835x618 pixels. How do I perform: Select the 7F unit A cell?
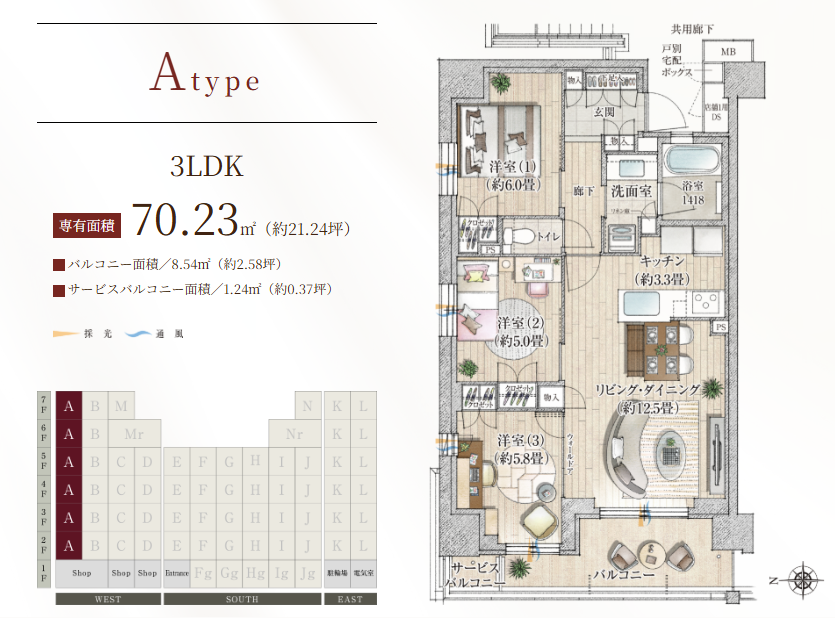[x=69, y=406]
